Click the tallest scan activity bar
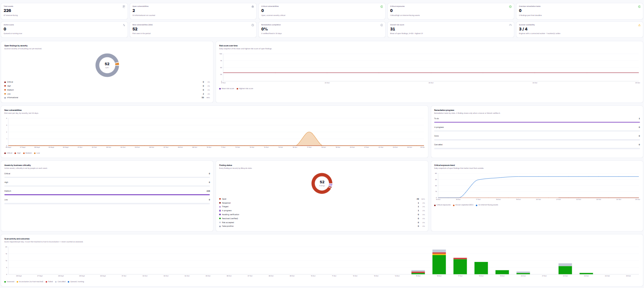The height and width of the screenshot is (288, 644). [x=439, y=262]
